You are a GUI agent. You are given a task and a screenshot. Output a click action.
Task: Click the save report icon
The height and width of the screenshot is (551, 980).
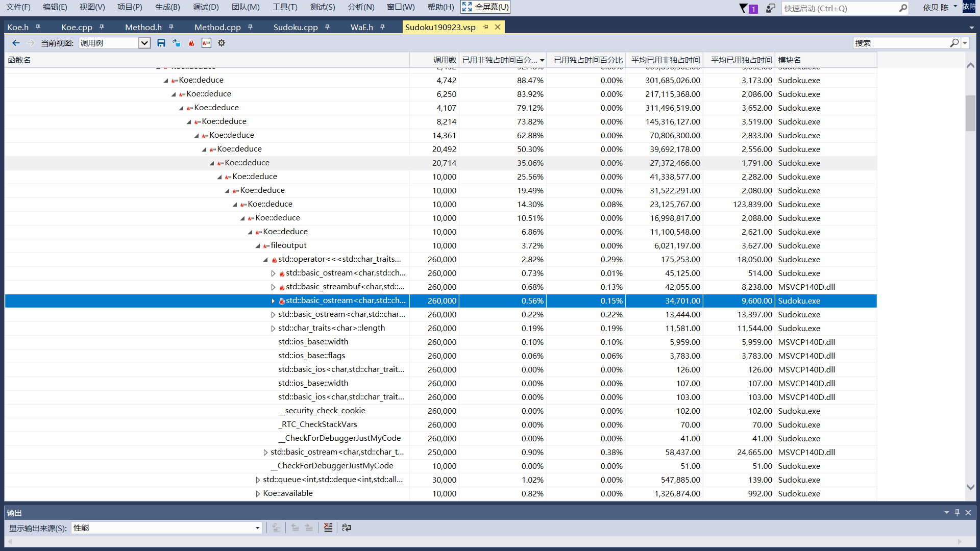coord(161,43)
